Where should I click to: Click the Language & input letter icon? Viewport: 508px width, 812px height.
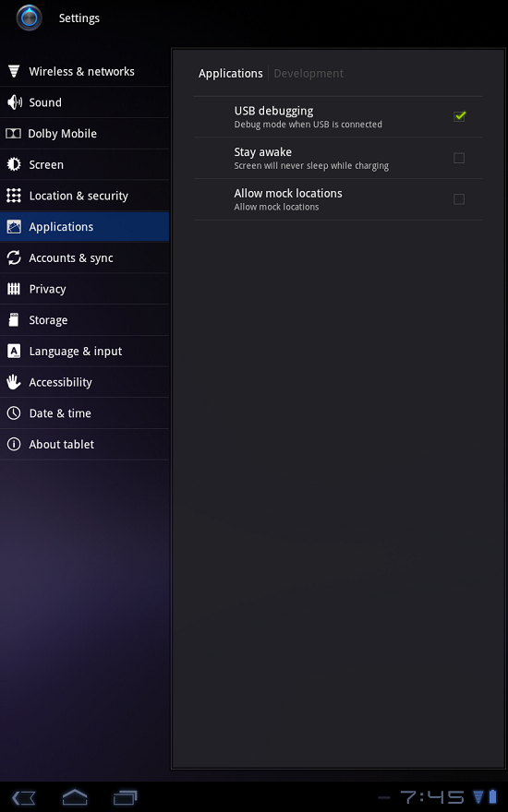coord(14,352)
